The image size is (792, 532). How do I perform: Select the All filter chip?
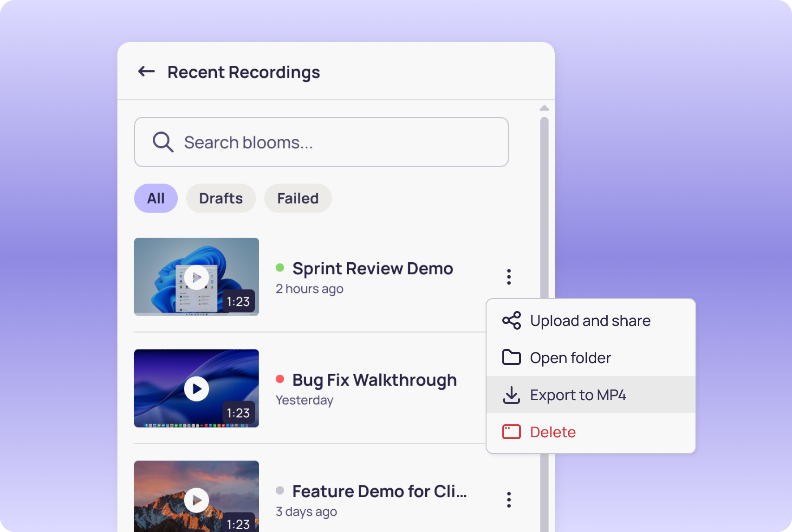tap(156, 198)
